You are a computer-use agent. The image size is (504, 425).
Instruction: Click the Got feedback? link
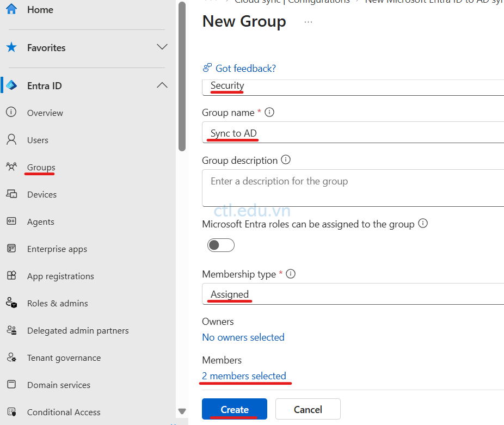coord(245,68)
